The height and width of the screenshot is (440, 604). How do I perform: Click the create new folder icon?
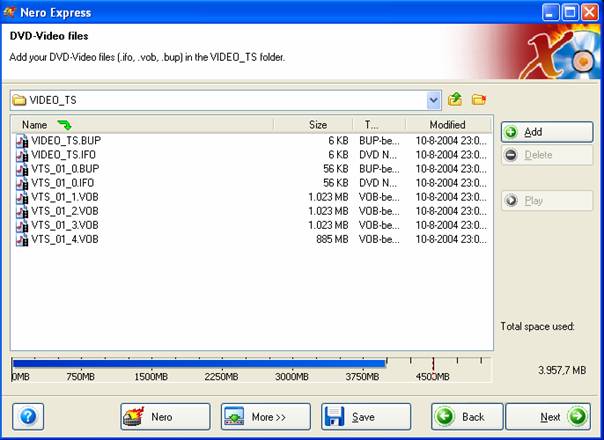pyautogui.click(x=478, y=100)
